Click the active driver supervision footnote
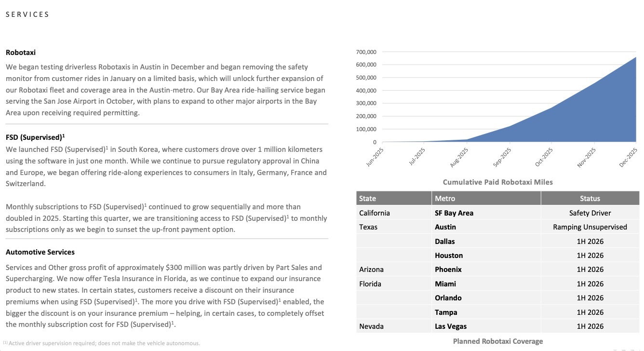Viewport: 644px width, 351px height. pos(101,343)
